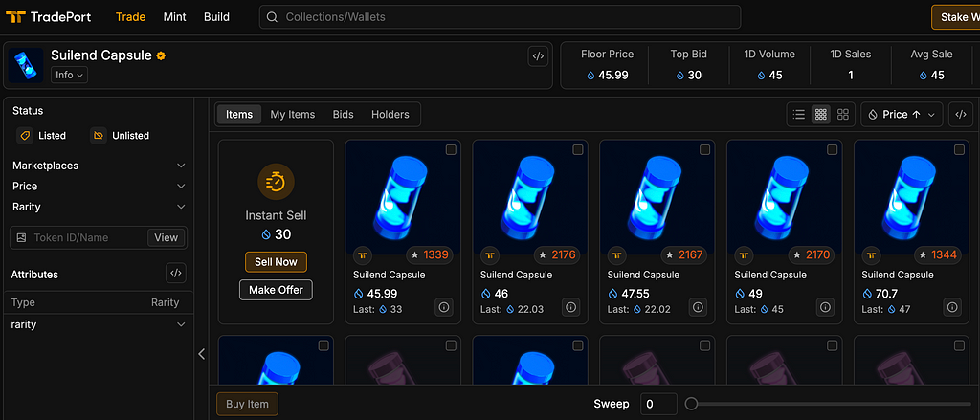Screen dimensions: 980x420
Task: Click the TradePort logo
Action: coord(48,17)
